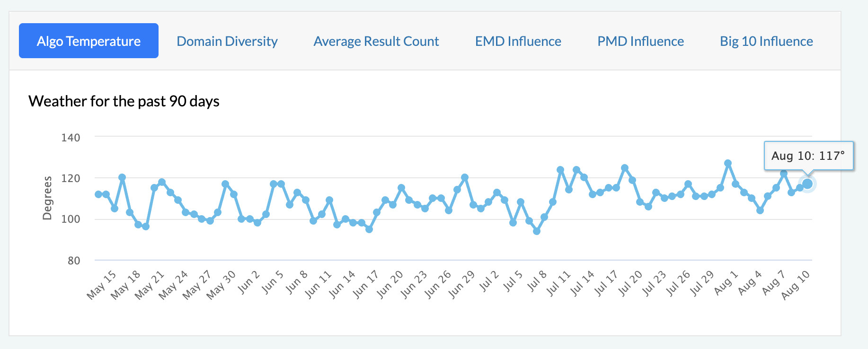
Task: Click the 140 y-axis label
Action: [71, 138]
